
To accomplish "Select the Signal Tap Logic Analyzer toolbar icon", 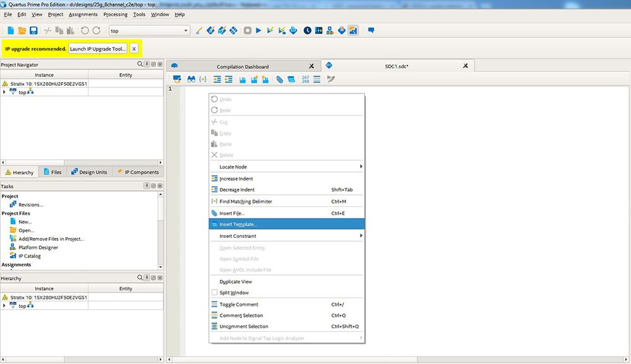I will (353, 30).
